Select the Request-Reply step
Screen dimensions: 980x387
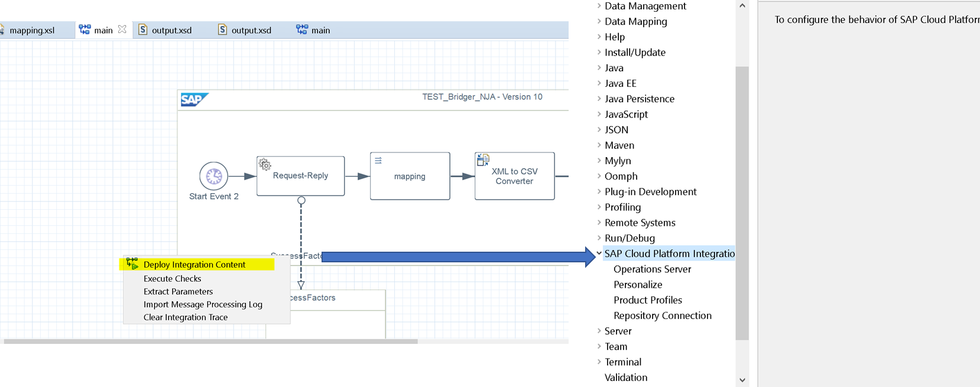[x=301, y=175]
